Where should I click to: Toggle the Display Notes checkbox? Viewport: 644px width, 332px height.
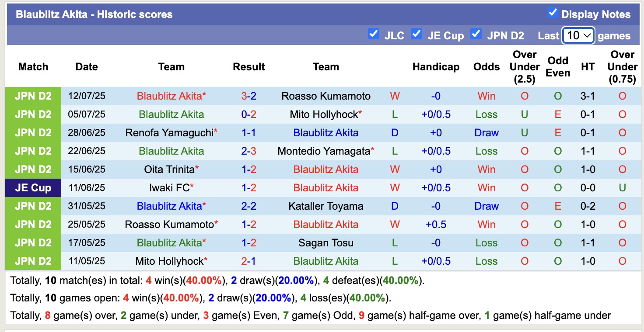(552, 14)
